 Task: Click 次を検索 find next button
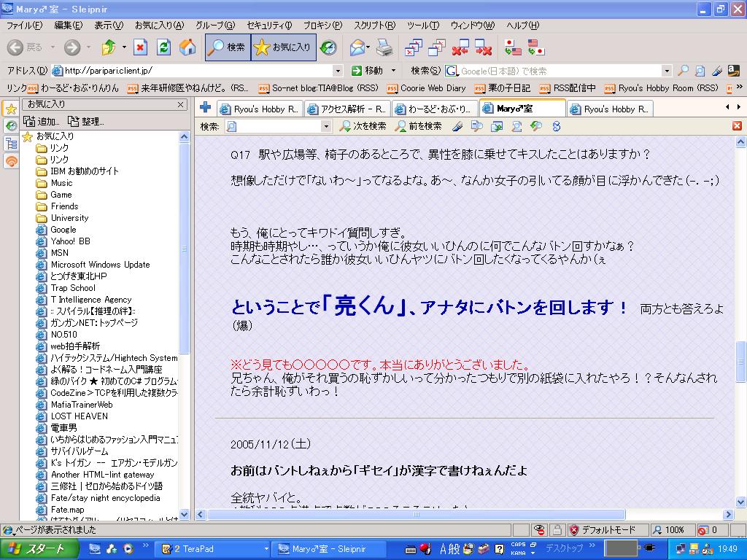pos(363,126)
